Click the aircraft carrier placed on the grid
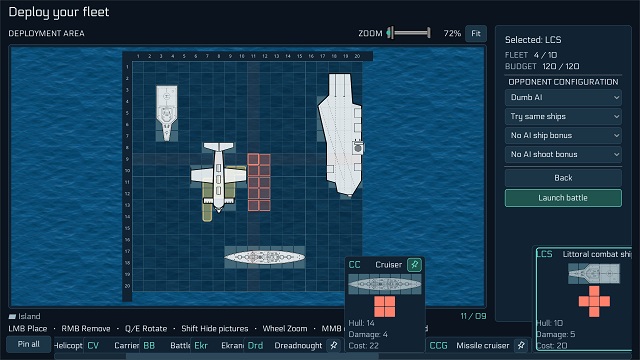Screen dimensions: 640x360 [x=340, y=135]
